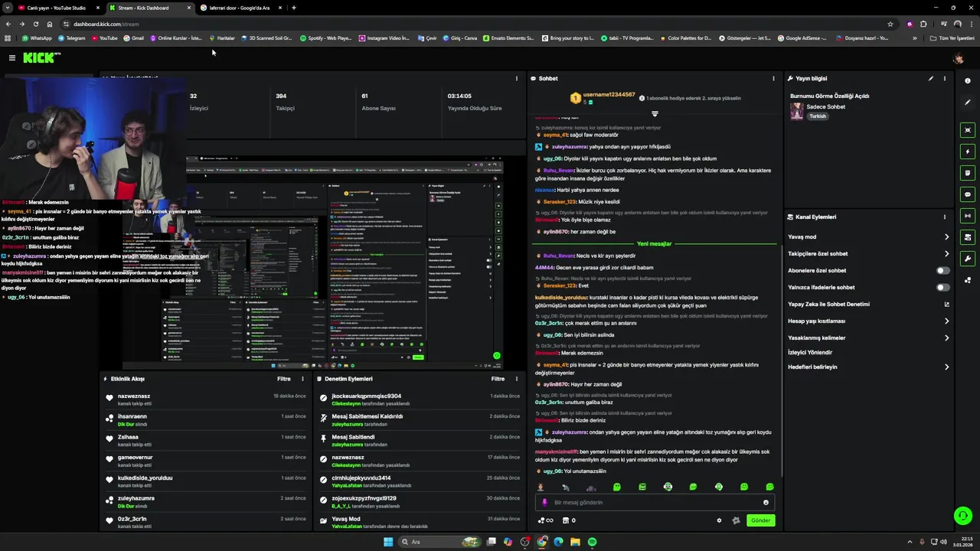Edit stream info with Yayın bilgisi pencil
The width and height of the screenshot is (980, 551).
pyautogui.click(x=931, y=78)
